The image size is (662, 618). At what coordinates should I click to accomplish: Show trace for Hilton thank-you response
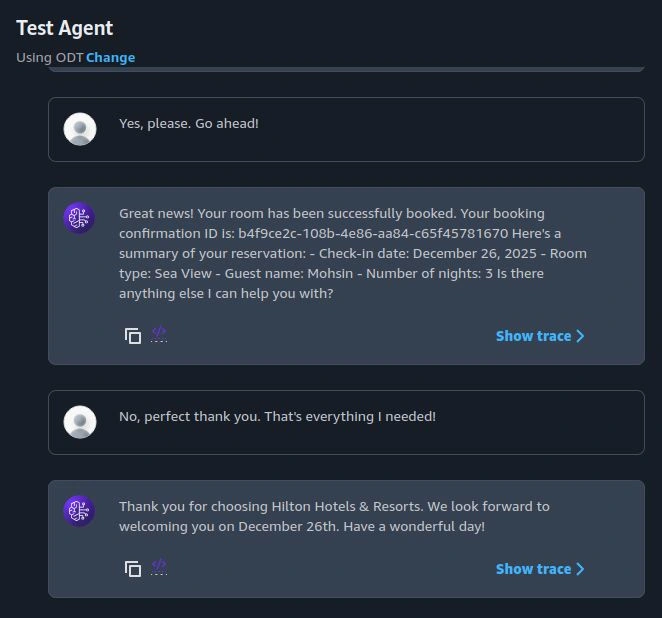pyautogui.click(x=533, y=569)
